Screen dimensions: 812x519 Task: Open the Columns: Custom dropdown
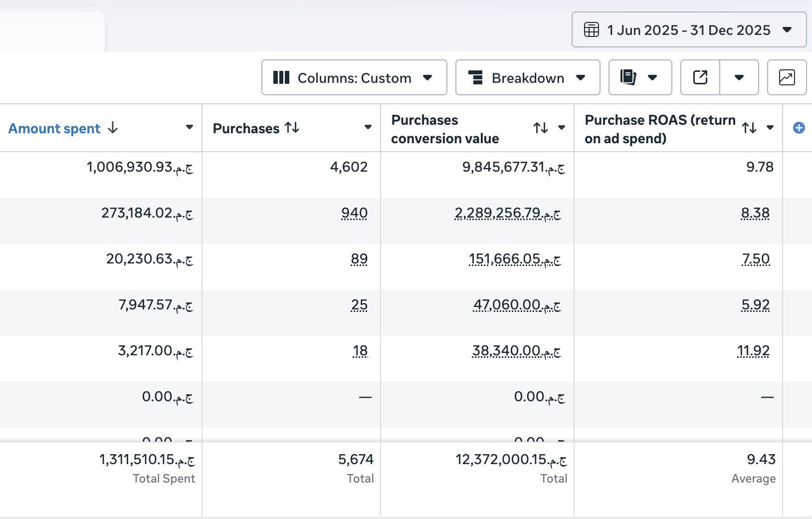point(354,77)
